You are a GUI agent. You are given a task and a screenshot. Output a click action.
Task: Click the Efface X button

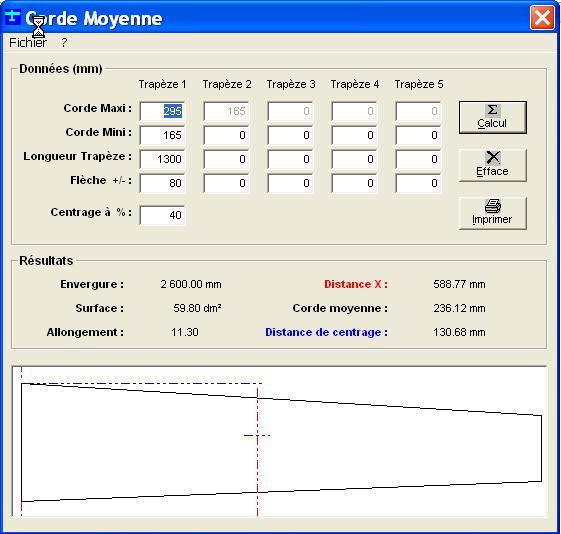493,166
